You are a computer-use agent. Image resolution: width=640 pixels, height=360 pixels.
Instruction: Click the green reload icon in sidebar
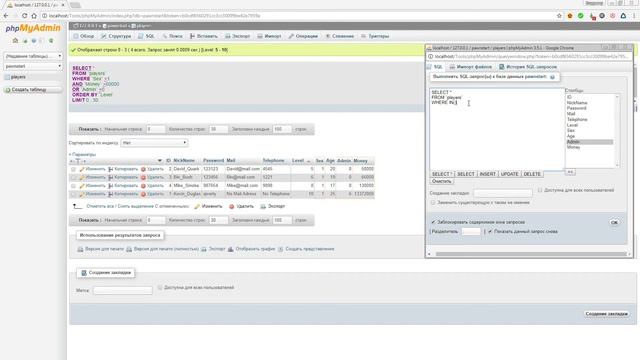[51, 40]
